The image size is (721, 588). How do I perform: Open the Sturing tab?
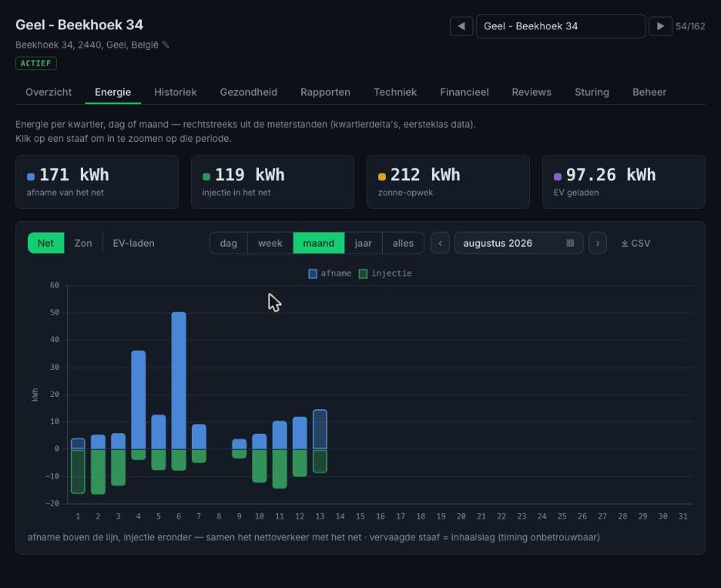(592, 92)
